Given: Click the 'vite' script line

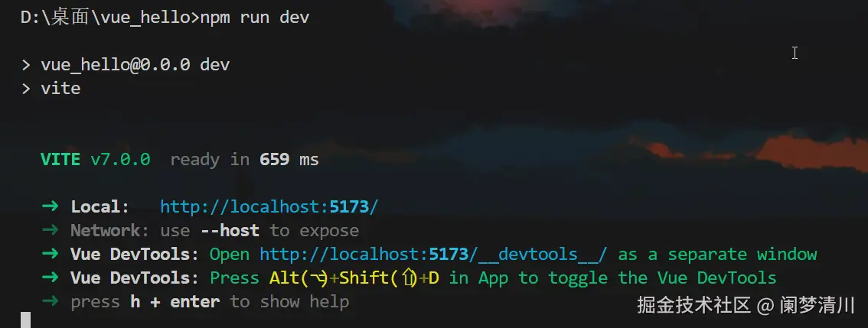Looking at the screenshot, I should 60,89.
